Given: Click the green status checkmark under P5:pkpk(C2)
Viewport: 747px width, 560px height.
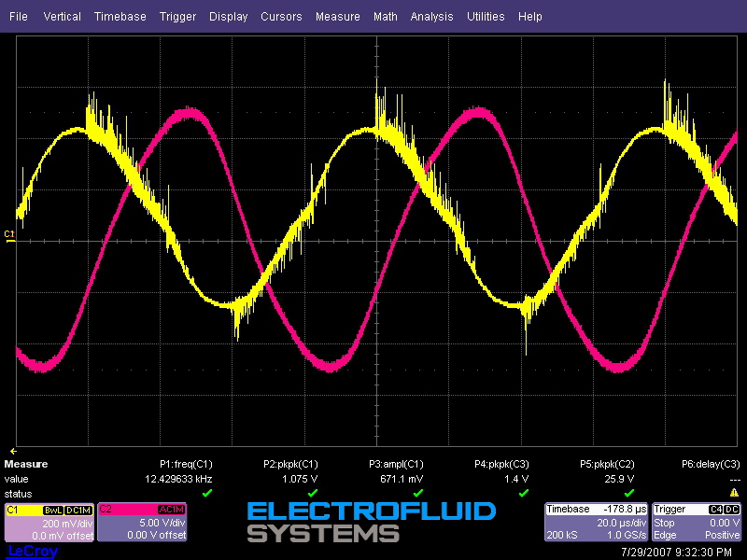Looking at the screenshot, I should tap(628, 494).
